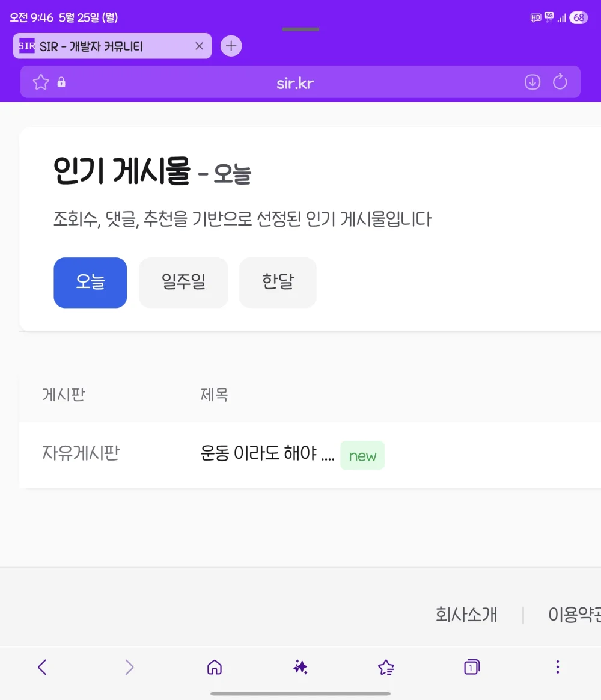
Task: Open a new tab with the plus button
Action: click(x=231, y=46)
